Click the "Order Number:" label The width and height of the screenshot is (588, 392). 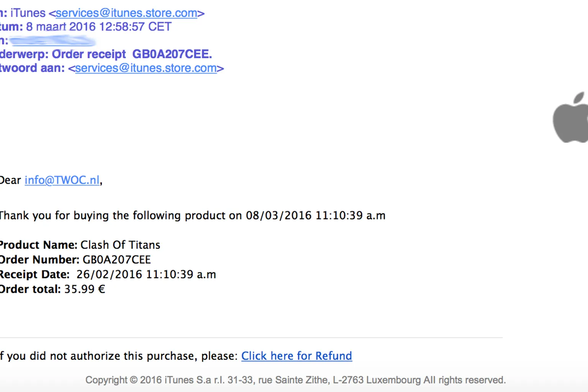[x=39, y=260]
